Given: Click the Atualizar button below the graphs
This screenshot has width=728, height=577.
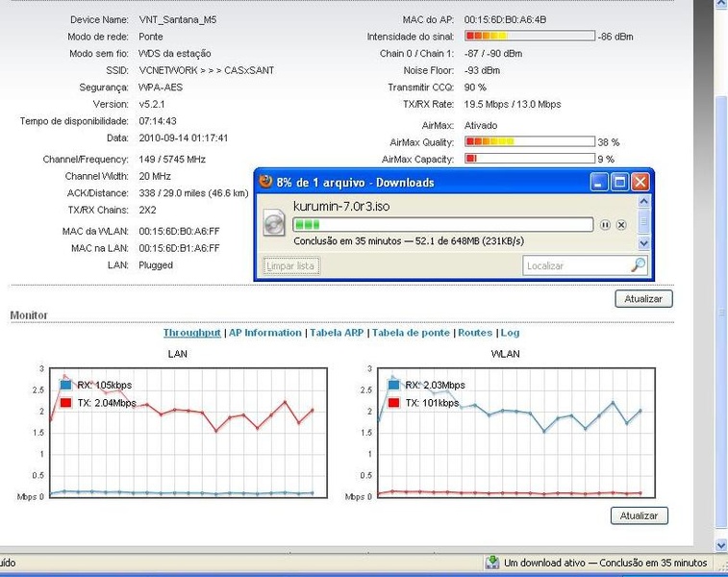Looking at the screenshot, I should [x=639, y=515].
